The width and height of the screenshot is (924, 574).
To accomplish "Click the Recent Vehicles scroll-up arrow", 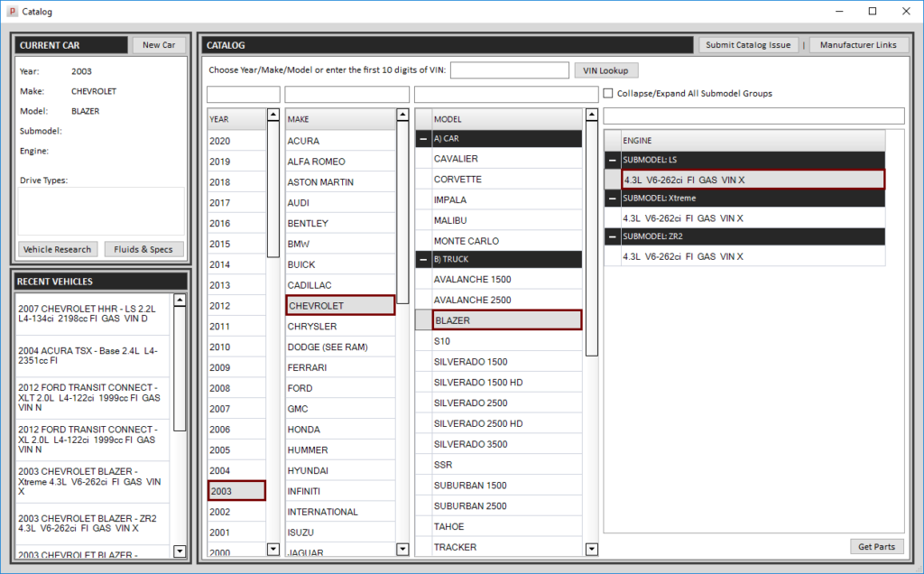I will [x=180, y=300].
